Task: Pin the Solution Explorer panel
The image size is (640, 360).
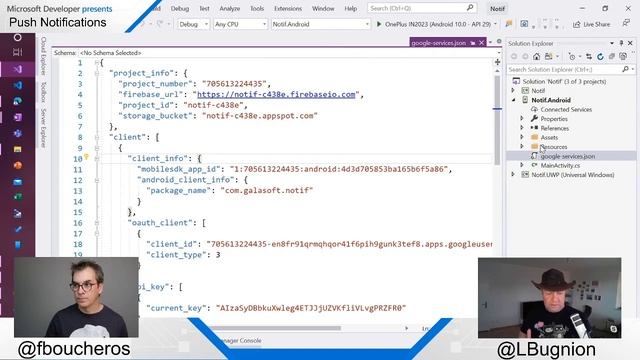Action: pos(621,43)
